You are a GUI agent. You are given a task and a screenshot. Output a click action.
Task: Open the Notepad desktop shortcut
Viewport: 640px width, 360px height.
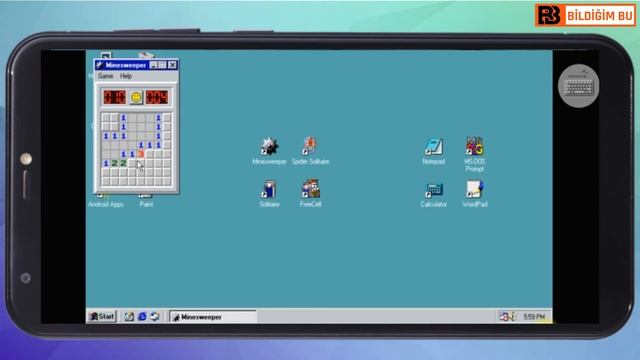pyautogui.click(x=433, y=151)
